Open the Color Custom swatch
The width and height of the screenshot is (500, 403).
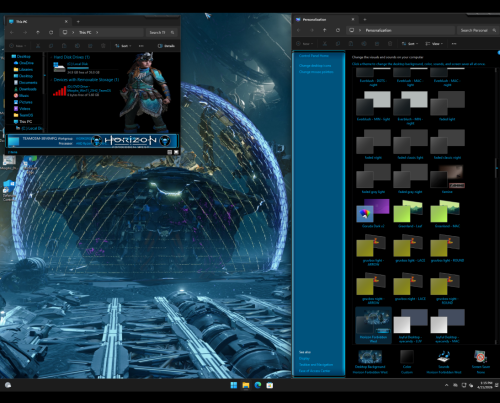coord(407,357)
